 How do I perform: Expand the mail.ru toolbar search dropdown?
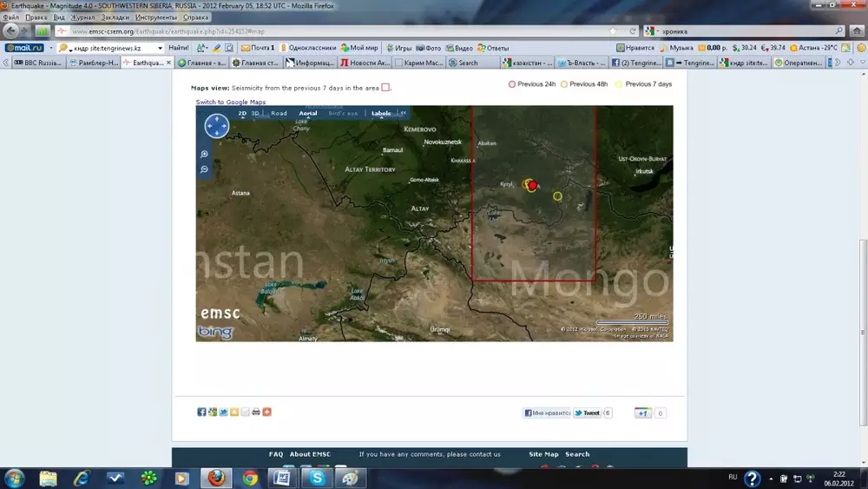160,49
